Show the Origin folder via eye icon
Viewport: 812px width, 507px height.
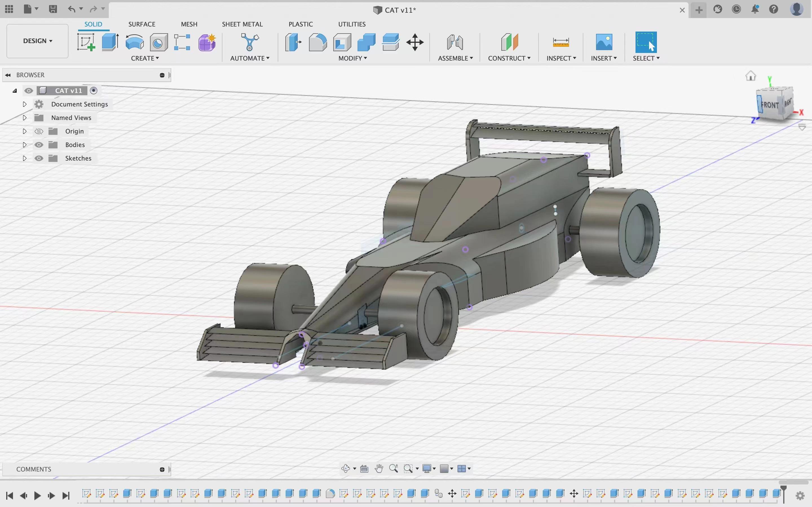pos(39,132)
